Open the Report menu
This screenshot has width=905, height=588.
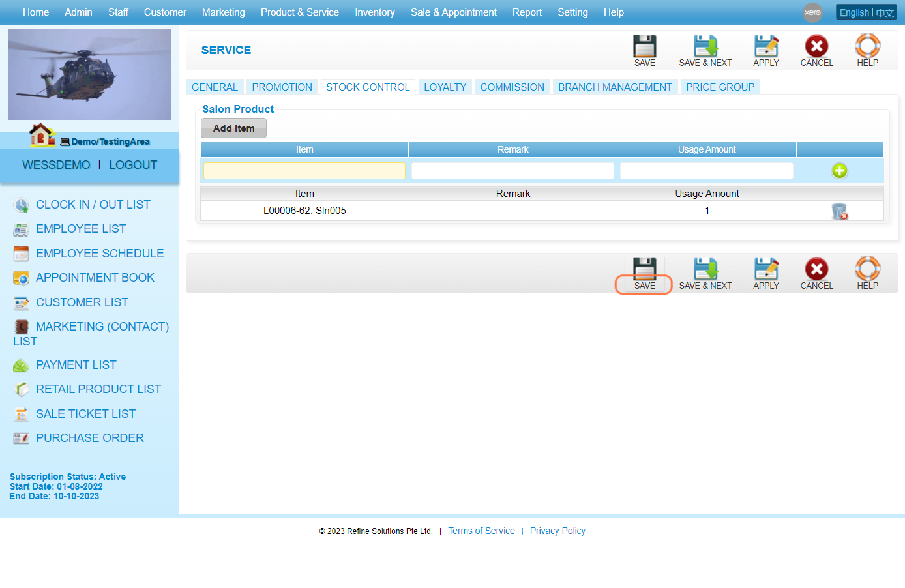pyautogui.click(x=527, y=12)
